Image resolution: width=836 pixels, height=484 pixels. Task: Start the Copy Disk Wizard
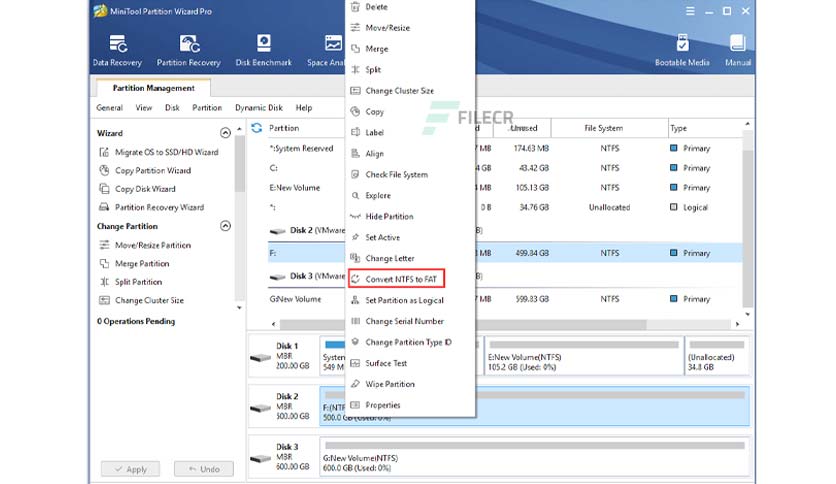[138, 189]
